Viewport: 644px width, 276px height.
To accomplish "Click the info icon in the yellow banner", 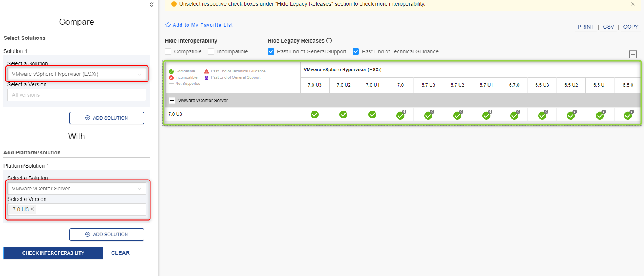I will (x=174, y=4).
